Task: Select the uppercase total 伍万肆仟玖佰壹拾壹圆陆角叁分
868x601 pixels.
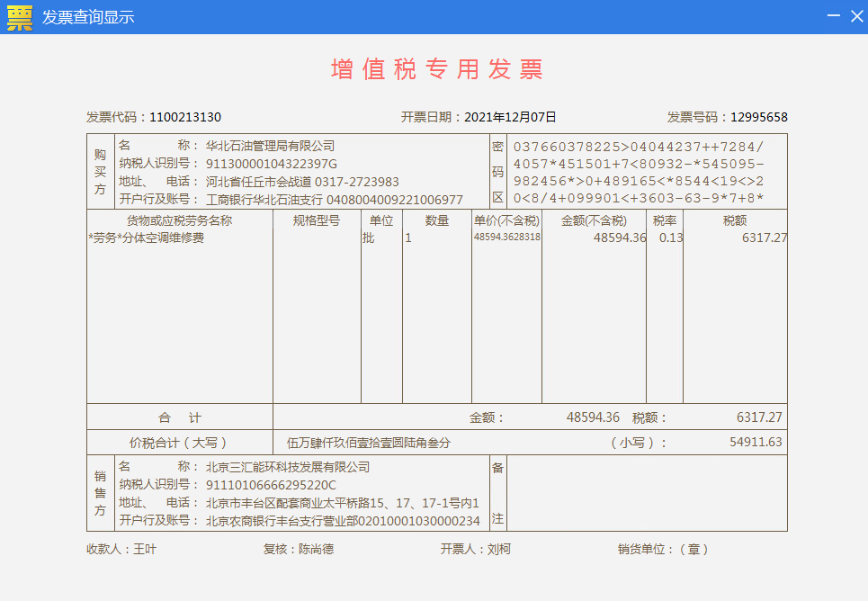Action: (x=369, y=443)
